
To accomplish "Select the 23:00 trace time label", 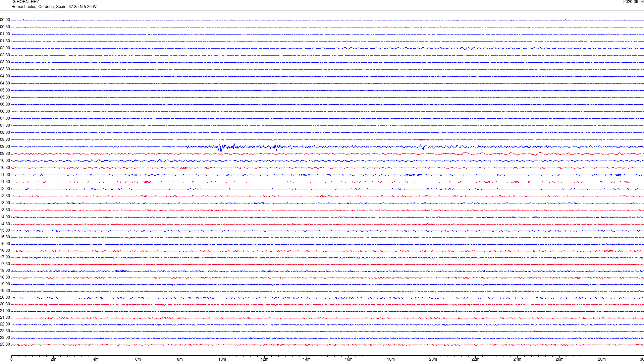I will [5, 338].
